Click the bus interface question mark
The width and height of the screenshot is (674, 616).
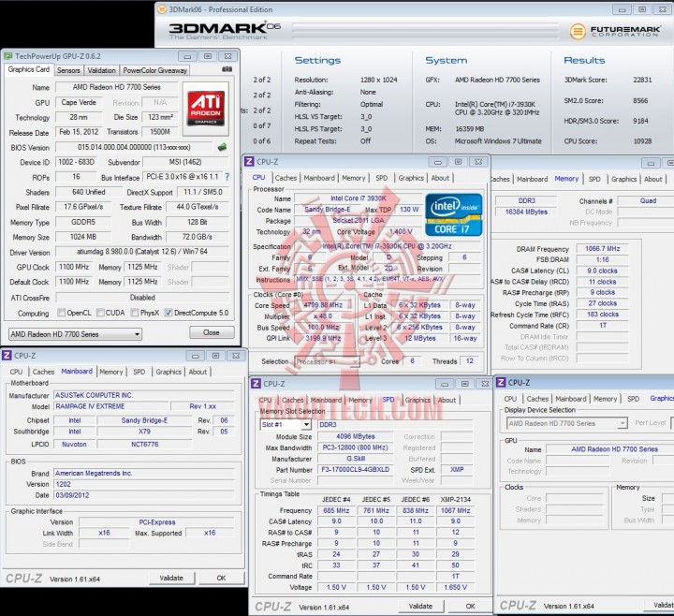point(227,177)
